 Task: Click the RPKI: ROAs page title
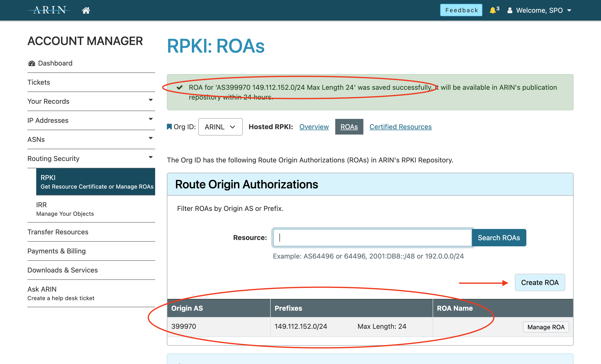pyautogui.click(x=216, y=46)
